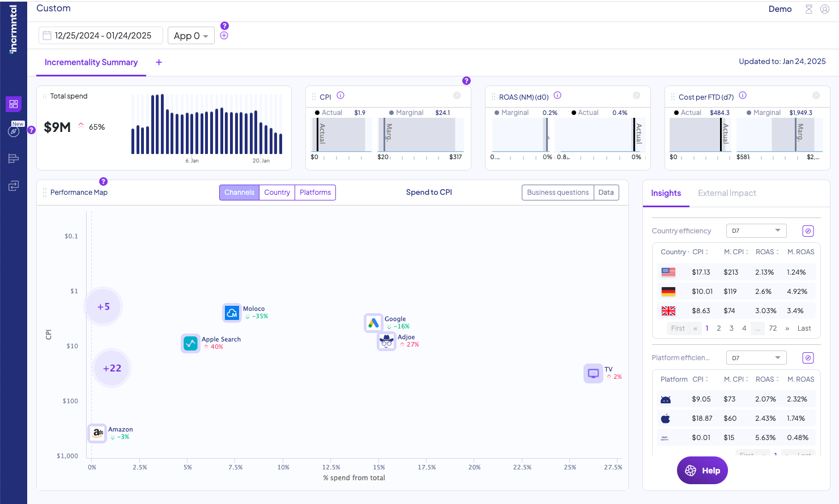Screen dimensions: 839x504
Task: Open the App 0 dropdown
Action: (191, 35)
